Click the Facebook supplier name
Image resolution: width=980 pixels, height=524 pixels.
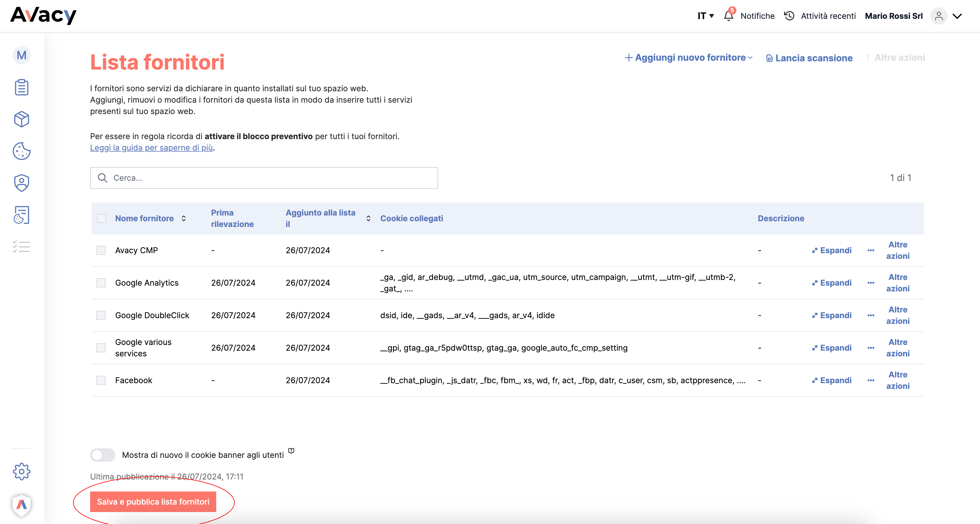(x=133, y=381)
